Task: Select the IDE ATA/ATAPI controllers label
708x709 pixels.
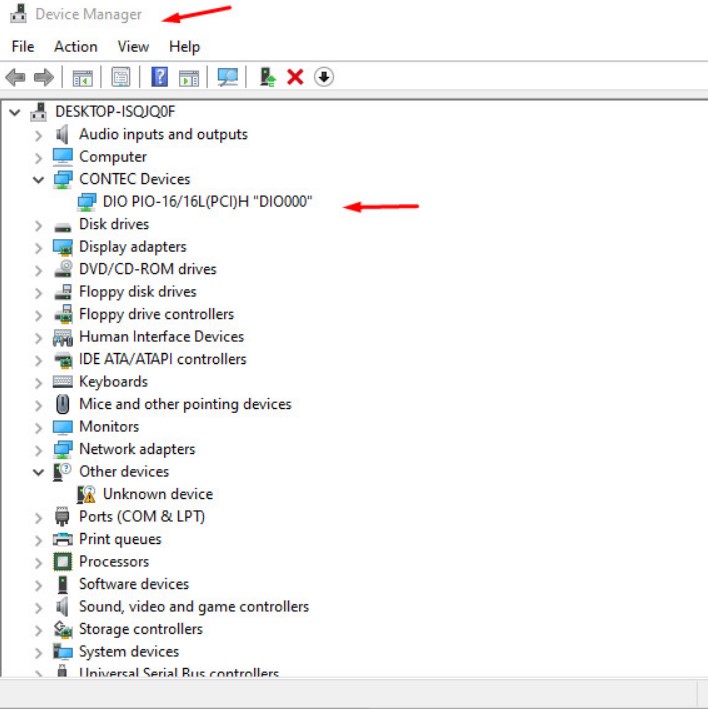Action: coord(162,359)
